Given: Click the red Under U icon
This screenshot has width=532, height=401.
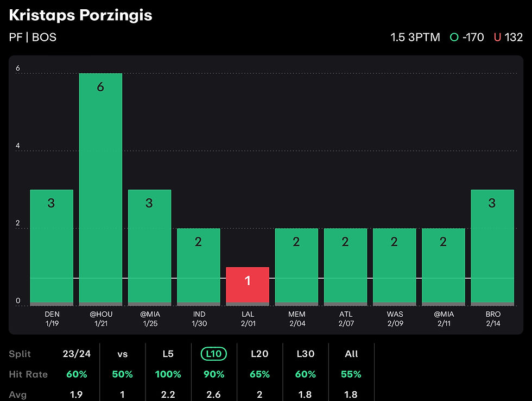Looking at the screenshot, I should [x=497, y=37].
